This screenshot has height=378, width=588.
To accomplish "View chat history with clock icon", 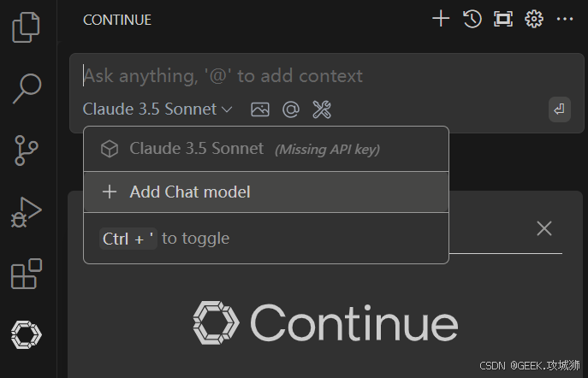I will 472,19.
